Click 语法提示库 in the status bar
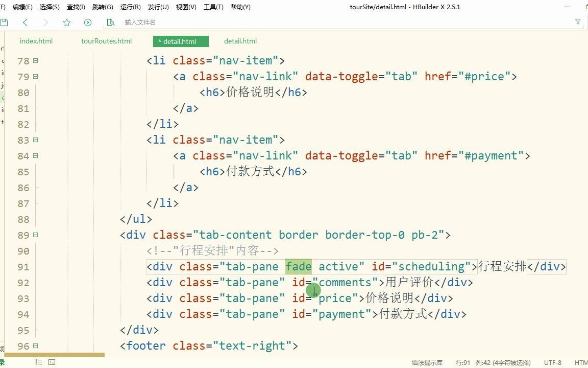This screenshot has height=368, width=588. [x=428, y=362]
